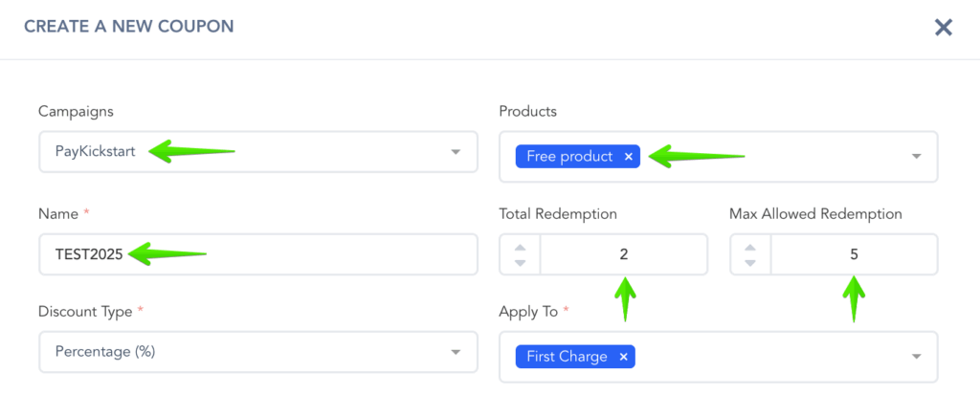Click the Name field containing TEST2025
Image resolution: width=980 pixels, height=394 pixels.
(287, 254)
